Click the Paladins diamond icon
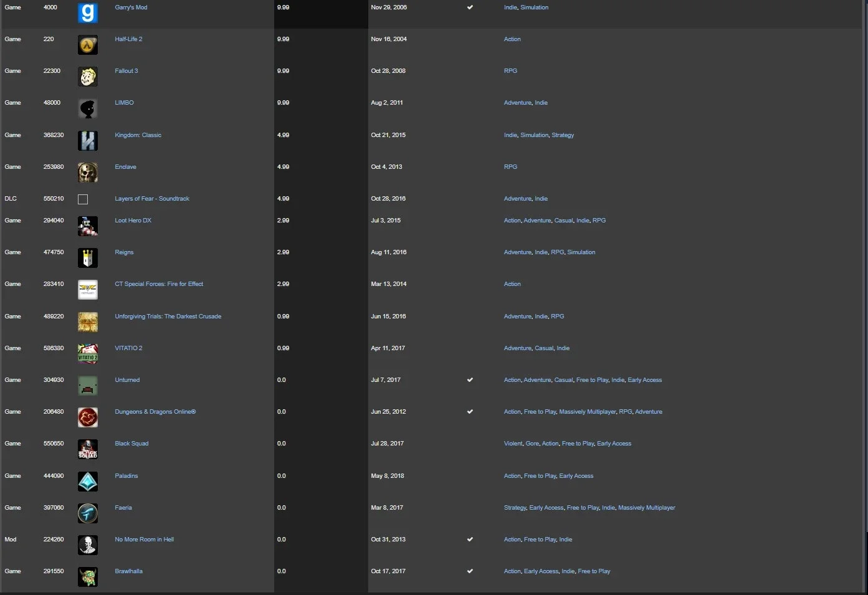This screenshot has width=868, height=595. click(88, 482)
